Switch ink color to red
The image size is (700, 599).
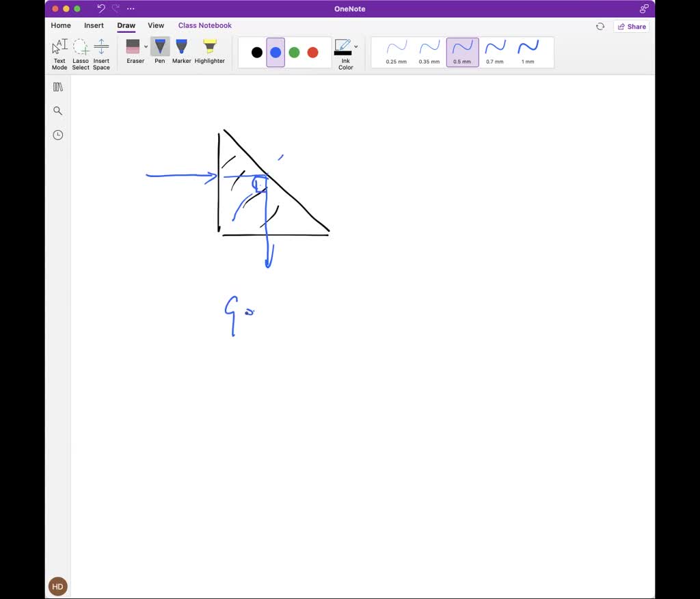point(312,52)
